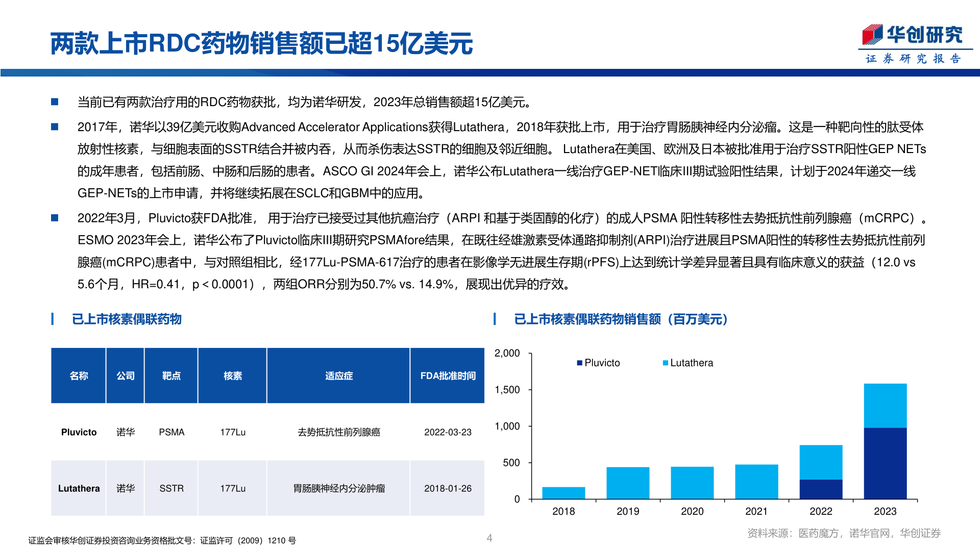Click the Pluvicto name cell in table
The width and height of the screenshot is (980, 551).
[x=79, y=432]
